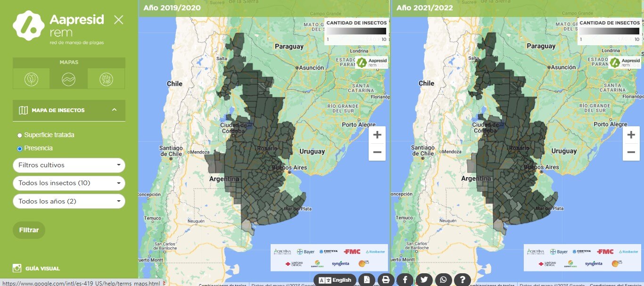Image resolution: width=644 pixels, height=286 pixels.
Task: Open the diseases map wave icon
Action: coord(68,79)
